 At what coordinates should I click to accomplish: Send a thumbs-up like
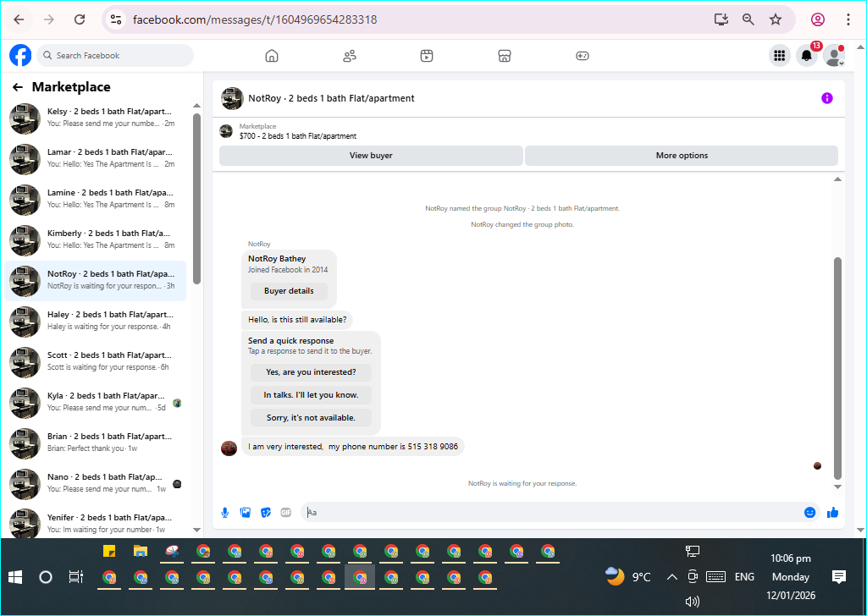tap(833, 513)
